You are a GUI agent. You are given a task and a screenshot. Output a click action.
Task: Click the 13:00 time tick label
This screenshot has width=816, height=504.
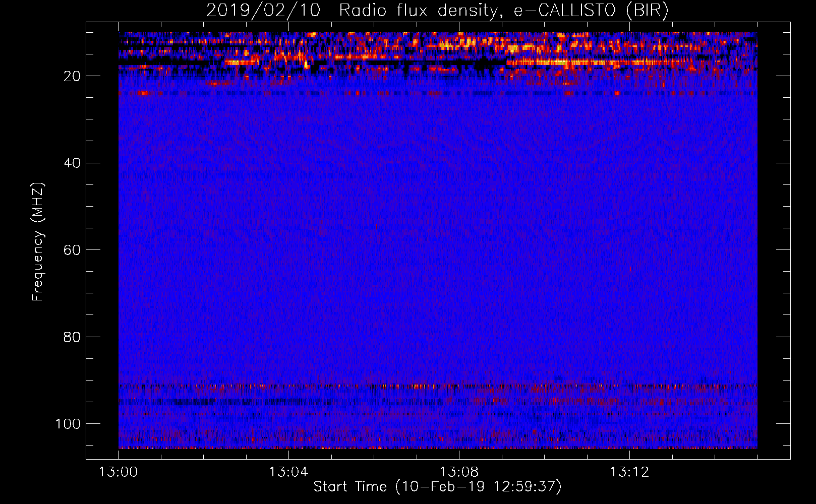(118, 472)
